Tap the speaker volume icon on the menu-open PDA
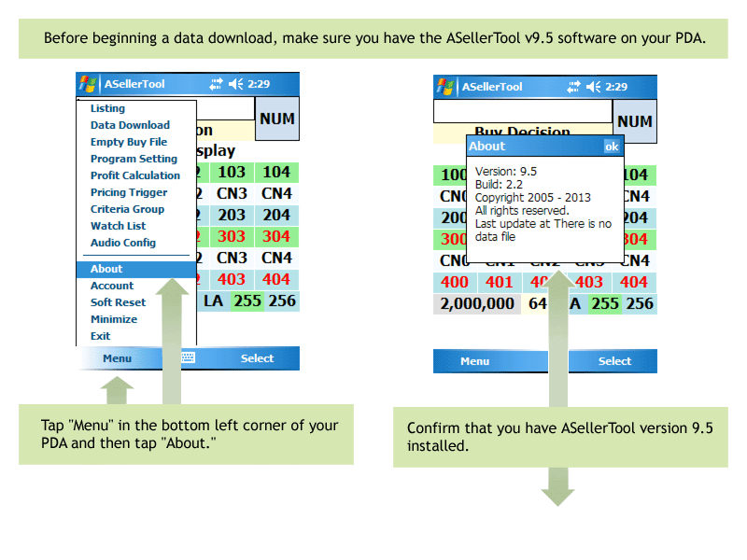This screenshot has width=747, height=560. (x=235, y=84)
